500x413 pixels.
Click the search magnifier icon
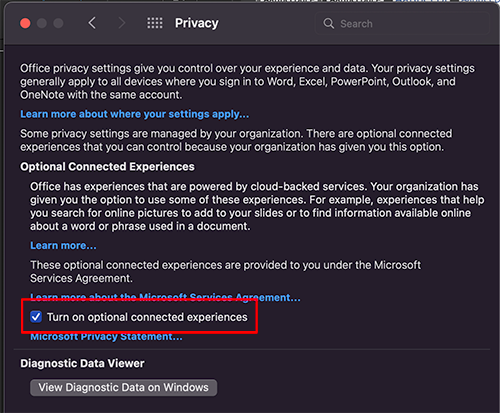(329, 23)
